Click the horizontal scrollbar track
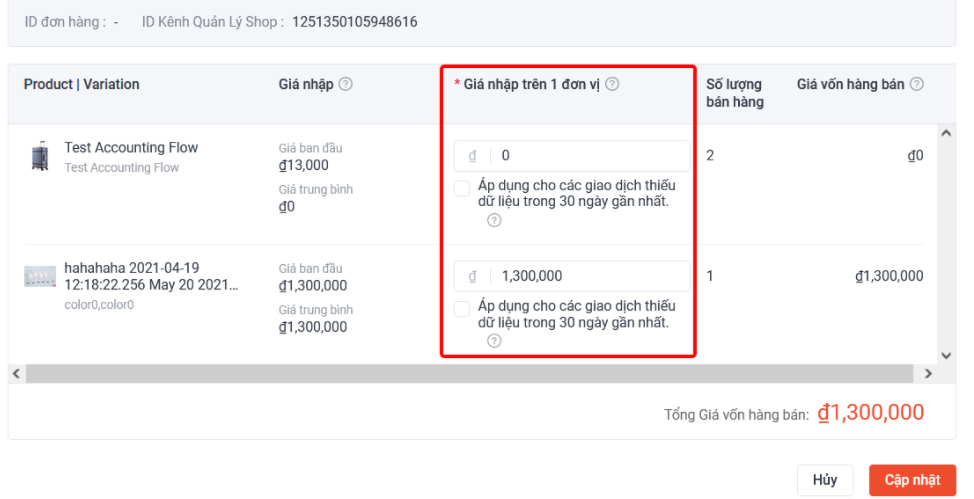 tap(470, 373)
